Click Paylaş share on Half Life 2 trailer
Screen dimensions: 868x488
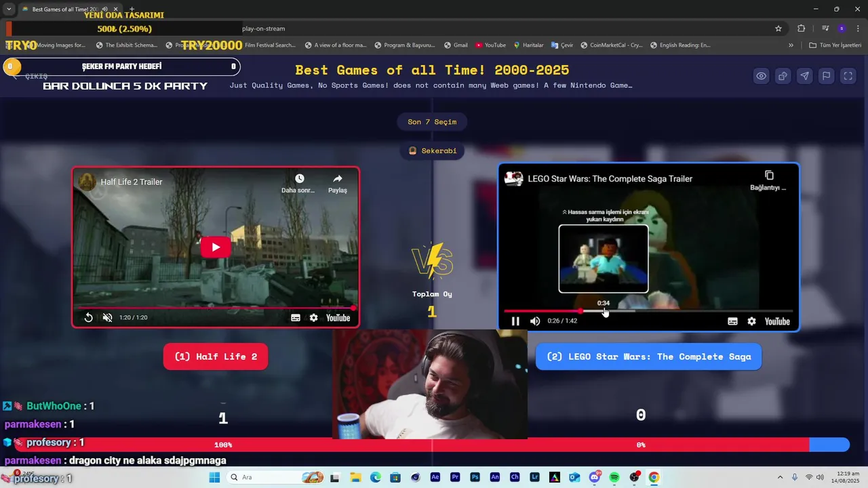pos(337,184)
